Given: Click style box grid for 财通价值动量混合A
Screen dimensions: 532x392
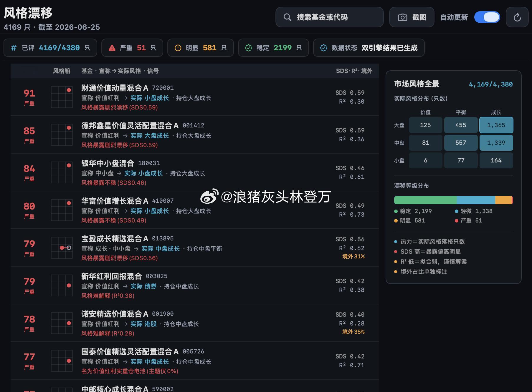Looking at the screenshot, I should [62, 97].
